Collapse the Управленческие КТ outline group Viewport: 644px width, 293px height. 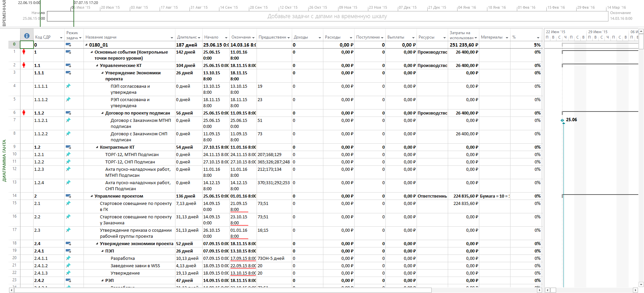click(x=97, y=66)
